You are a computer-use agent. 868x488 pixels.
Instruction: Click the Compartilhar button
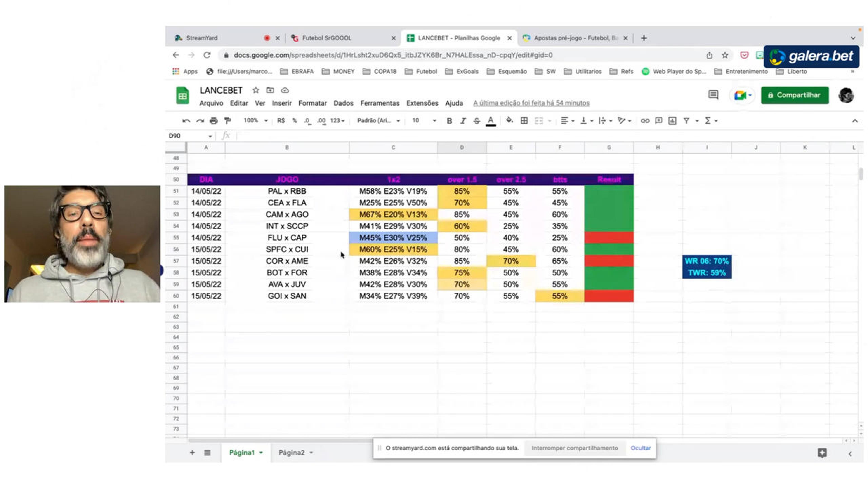(795, 95)
